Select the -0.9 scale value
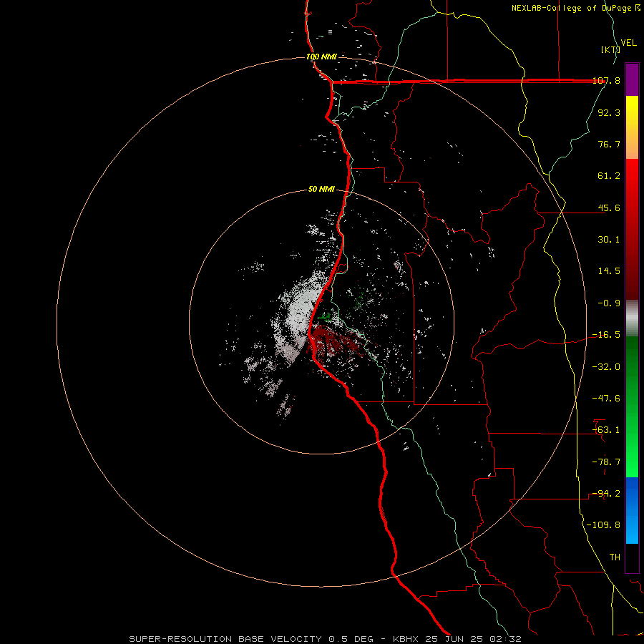The width and height of the screenshot is (644, 644). (609, 303)
